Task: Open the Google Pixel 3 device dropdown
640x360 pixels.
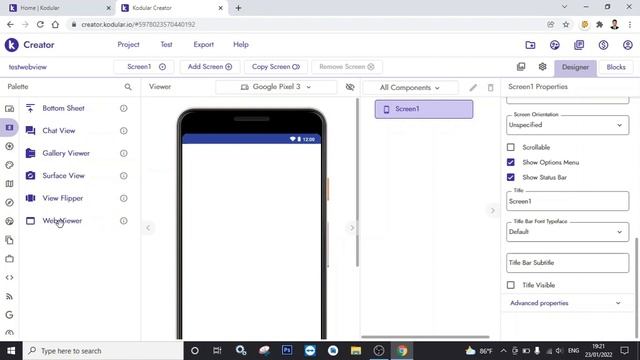Action: (x=276, y=87)
